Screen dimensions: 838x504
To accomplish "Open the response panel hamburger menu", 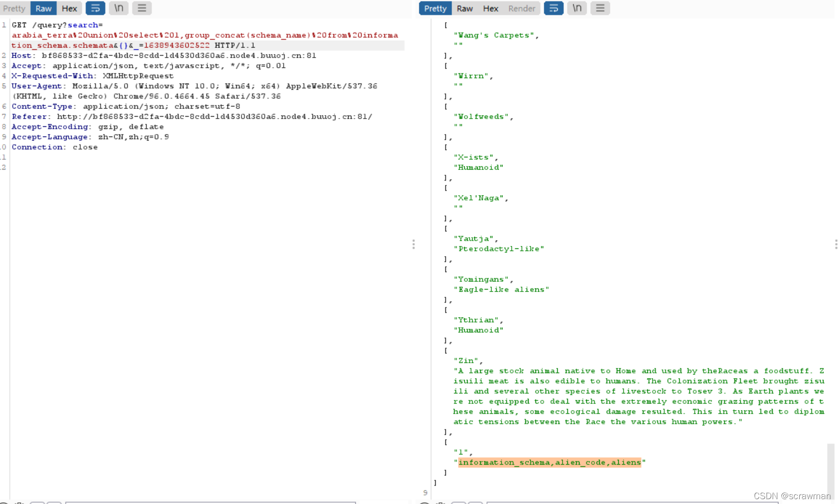I will (600, 8).
